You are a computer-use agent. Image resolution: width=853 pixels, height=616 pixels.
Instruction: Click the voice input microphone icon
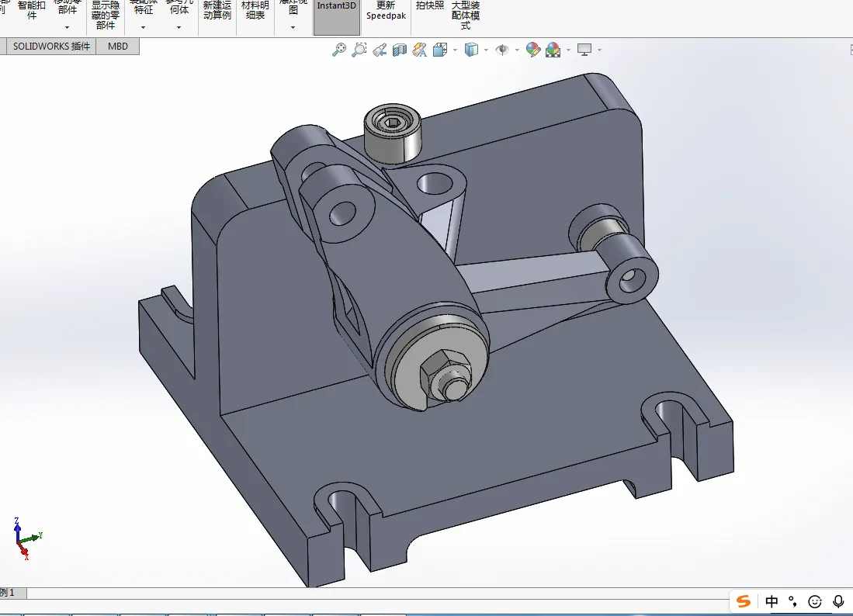point(838,601)
